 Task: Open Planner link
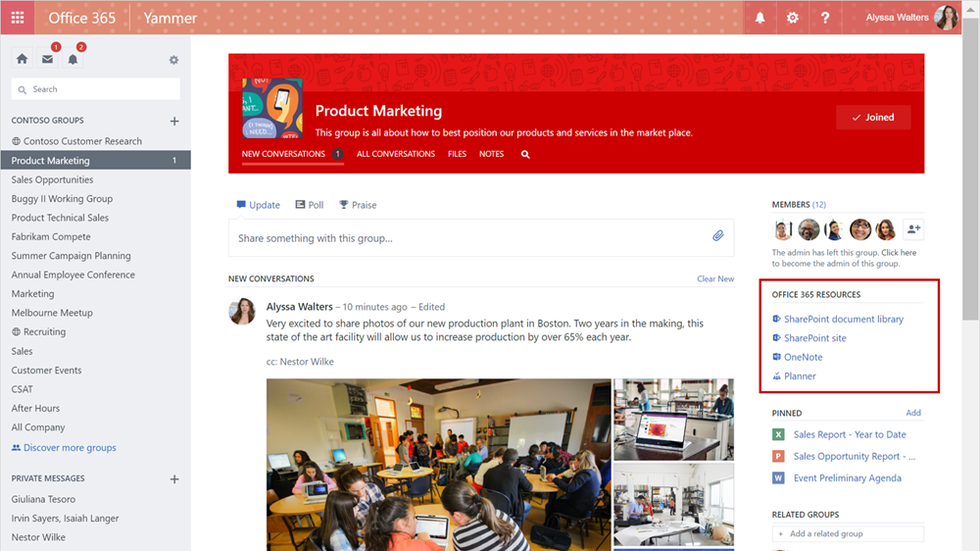point(800,376)
